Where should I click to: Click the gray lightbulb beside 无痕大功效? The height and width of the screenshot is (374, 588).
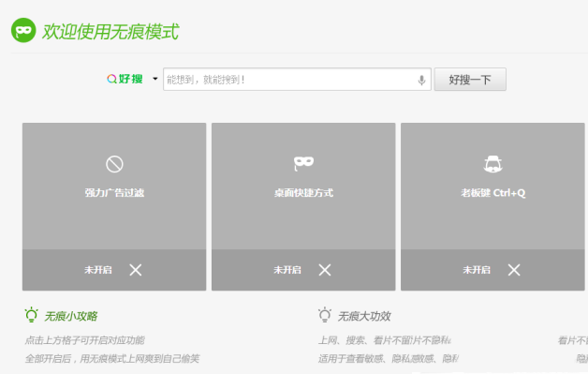click(x=325, y=315)
